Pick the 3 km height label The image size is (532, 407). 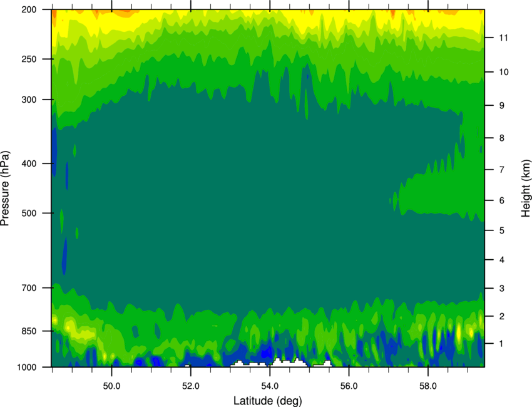pos(501,289)
